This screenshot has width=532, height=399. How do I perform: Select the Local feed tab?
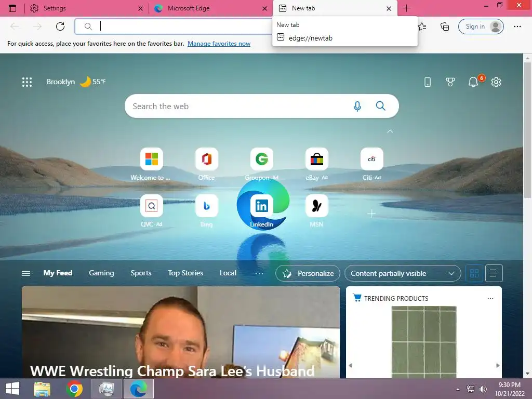click(228, 273)
